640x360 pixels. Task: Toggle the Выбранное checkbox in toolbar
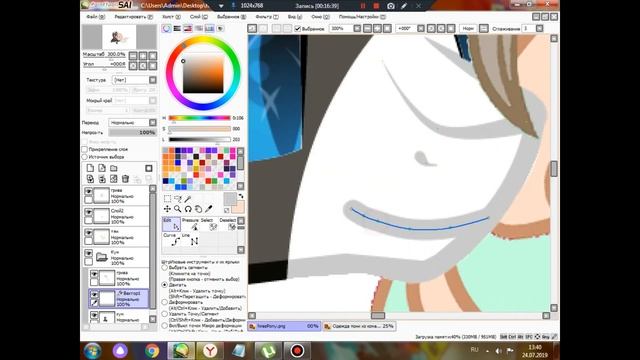click(x=298, y=29)
